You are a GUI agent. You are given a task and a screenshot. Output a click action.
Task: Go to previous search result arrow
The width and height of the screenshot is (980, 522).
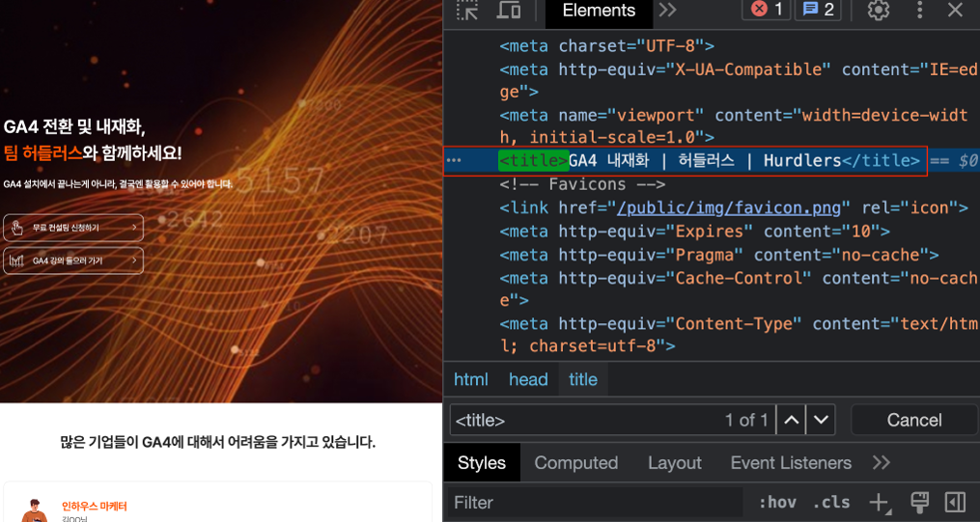point(792,421)
